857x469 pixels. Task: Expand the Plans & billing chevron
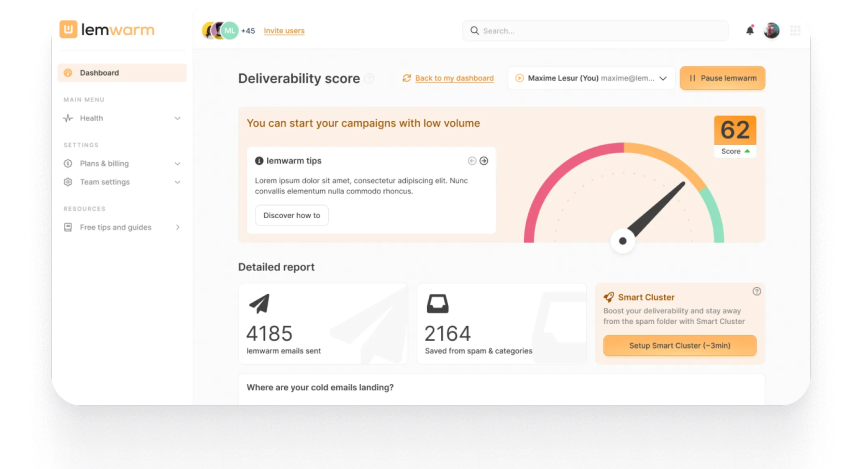[x=178, y=163]
